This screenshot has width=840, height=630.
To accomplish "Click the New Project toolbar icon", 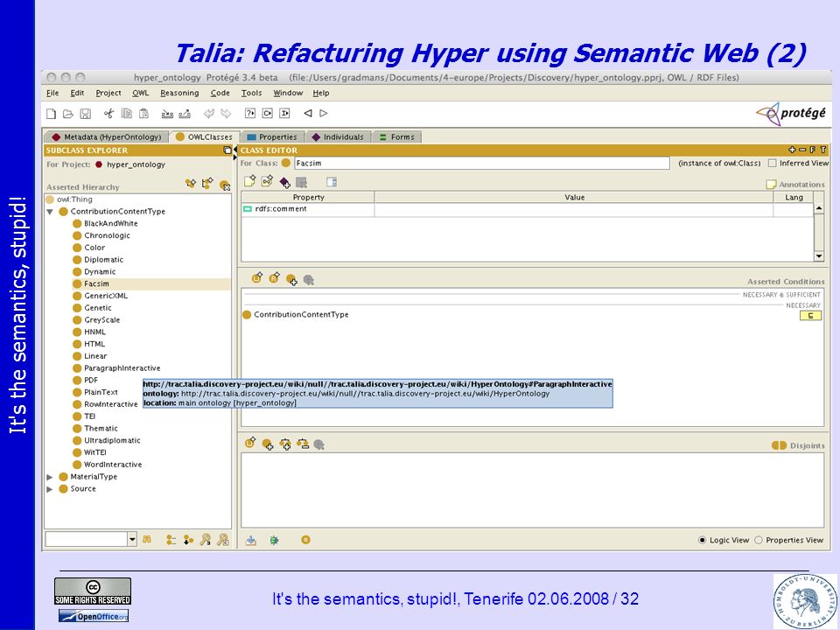I will pos(51,114).
